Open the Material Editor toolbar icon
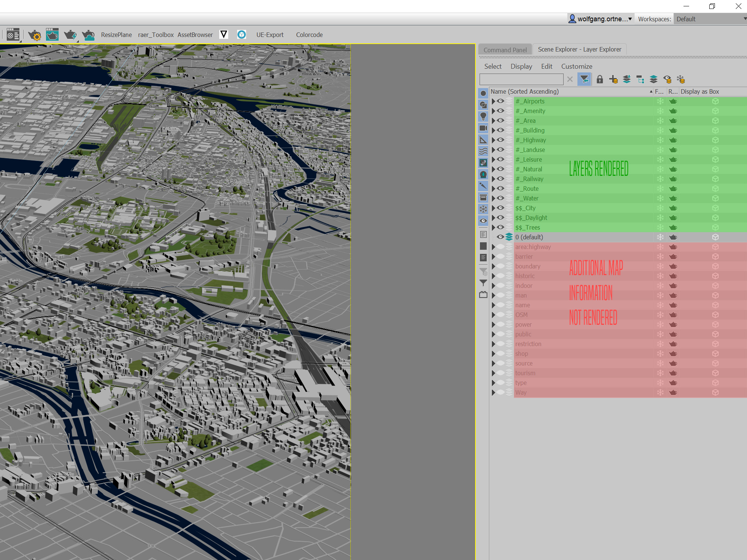747x560 pixels. coord(13,35)
